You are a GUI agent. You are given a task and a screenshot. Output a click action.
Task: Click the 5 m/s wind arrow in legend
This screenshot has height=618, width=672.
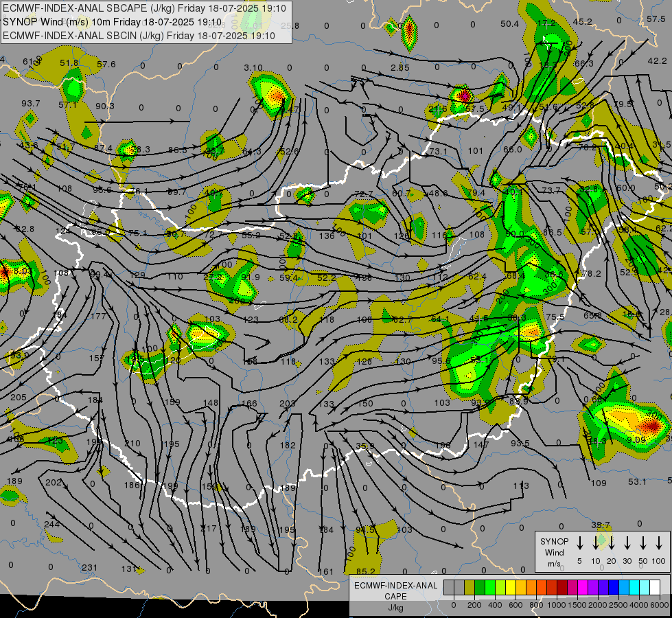point(579,543)
